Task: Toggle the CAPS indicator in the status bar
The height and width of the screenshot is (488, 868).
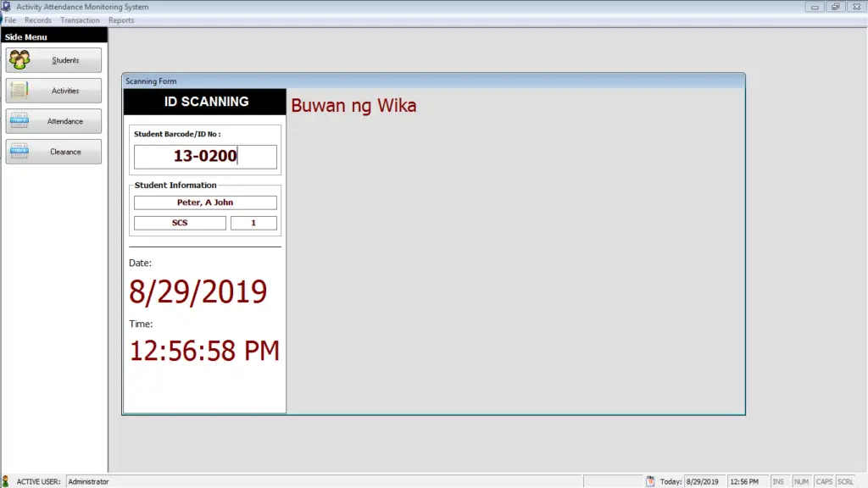Action: pyautogui.click(x=823, y=481)
